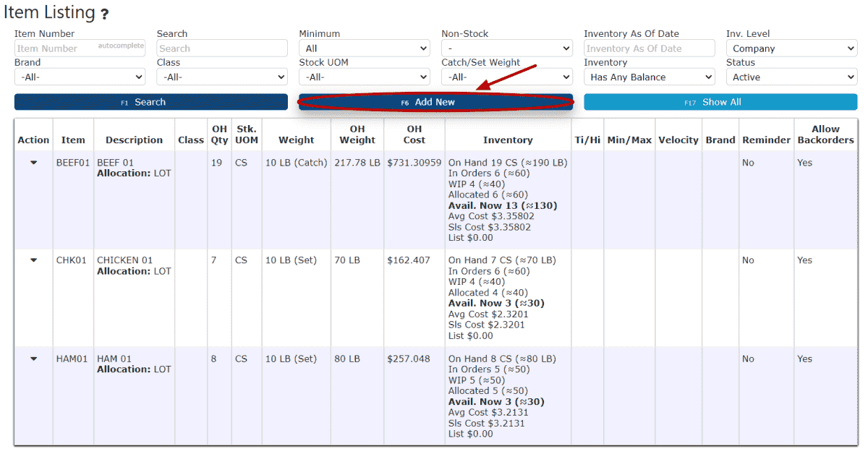Open the Catch/Set Weight dropdown
This screenshot has width=868, height=454.
tap(507, 77)
